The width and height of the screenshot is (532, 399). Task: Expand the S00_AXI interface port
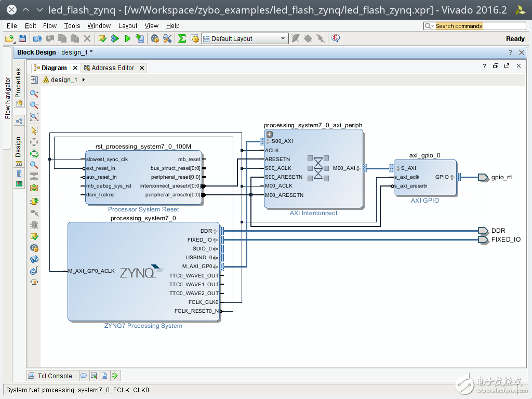coord(268,141)
